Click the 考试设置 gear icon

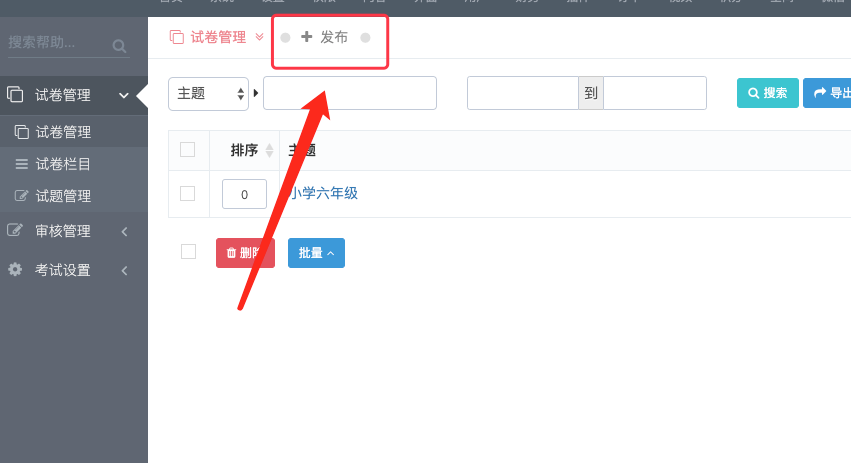(x=15, y=269)
